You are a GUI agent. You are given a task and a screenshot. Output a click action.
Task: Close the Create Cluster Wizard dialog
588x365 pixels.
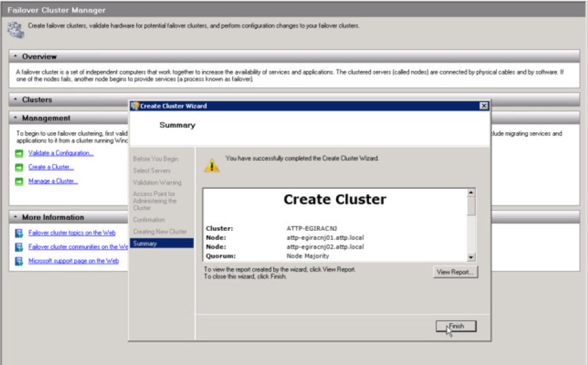tap(484, 106)
